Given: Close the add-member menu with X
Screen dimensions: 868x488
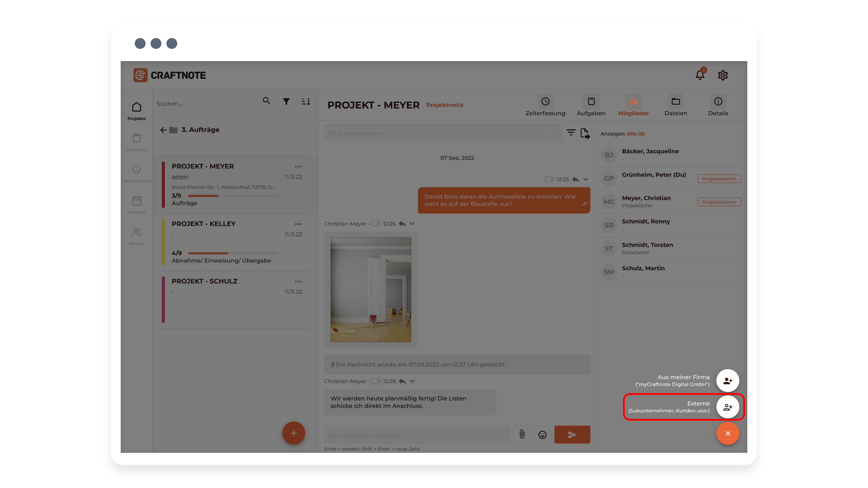Looking at the screenshot, I should tap(728, 434).
